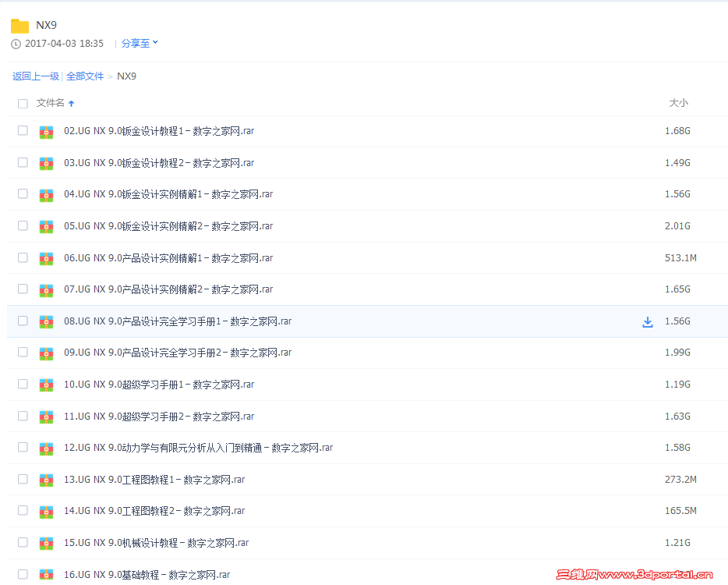
Task: Click the rar icon of 09.UG NX 9.0产品设计完全学习手册2
Action: [x=46, y=353]
